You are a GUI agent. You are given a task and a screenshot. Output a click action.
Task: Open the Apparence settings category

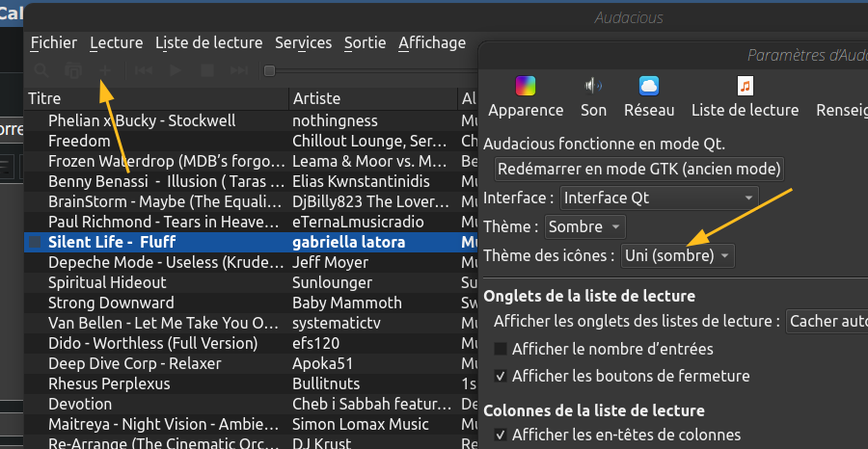[x=526, y=97]
